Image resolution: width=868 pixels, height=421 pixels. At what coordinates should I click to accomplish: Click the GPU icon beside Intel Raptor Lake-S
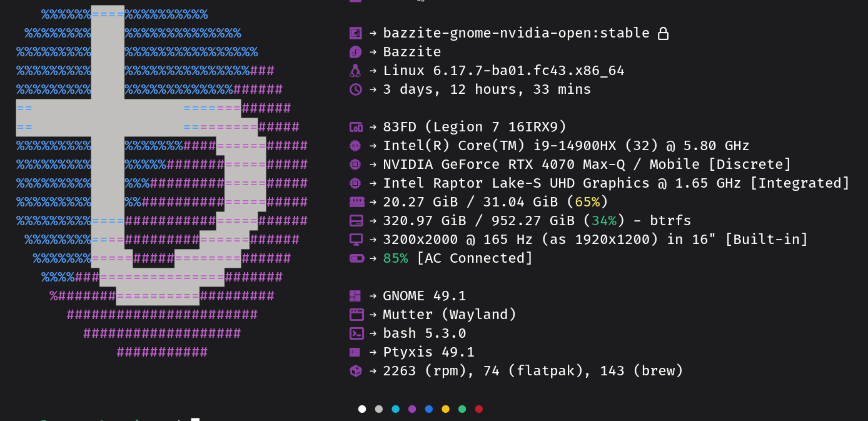355,183
